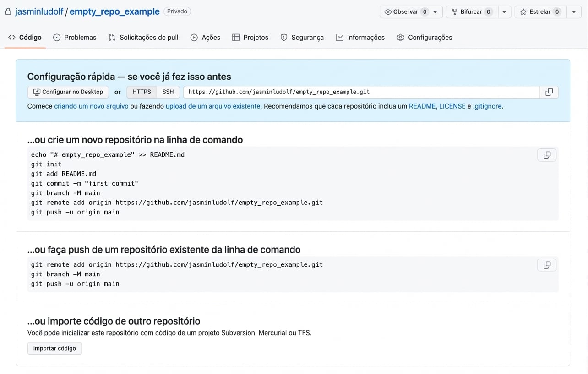Image resolution: width=588 pixels, height=374 pixels.
Task: Click the README link
Action: click(x=422, y=106)
